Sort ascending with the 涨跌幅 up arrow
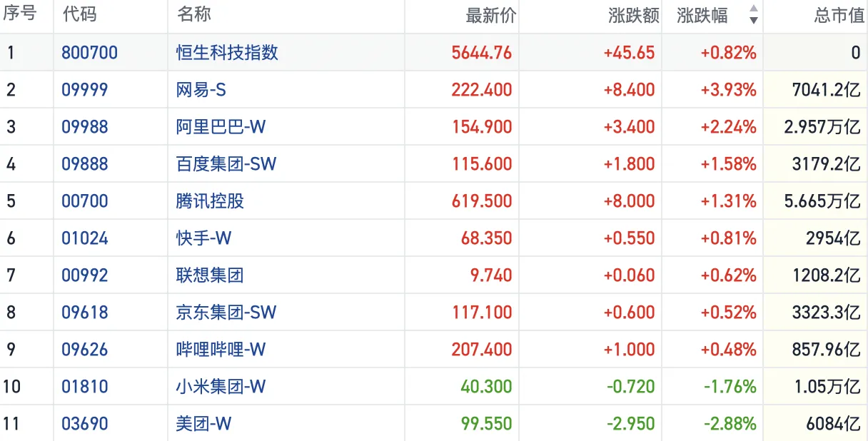868x441 pixels. (x=753, y=9)
